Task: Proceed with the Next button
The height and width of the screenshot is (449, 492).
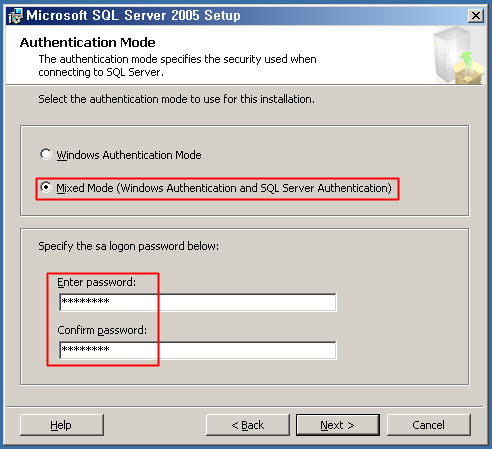Action: pos(338,425)
